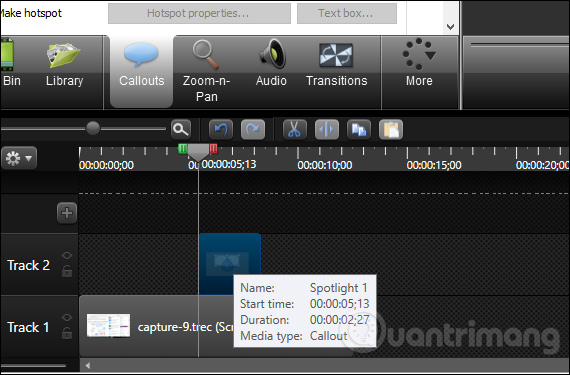Screen dimensions: 570x375
Task: Click the red selection end marker
Action: coord(213,149)
